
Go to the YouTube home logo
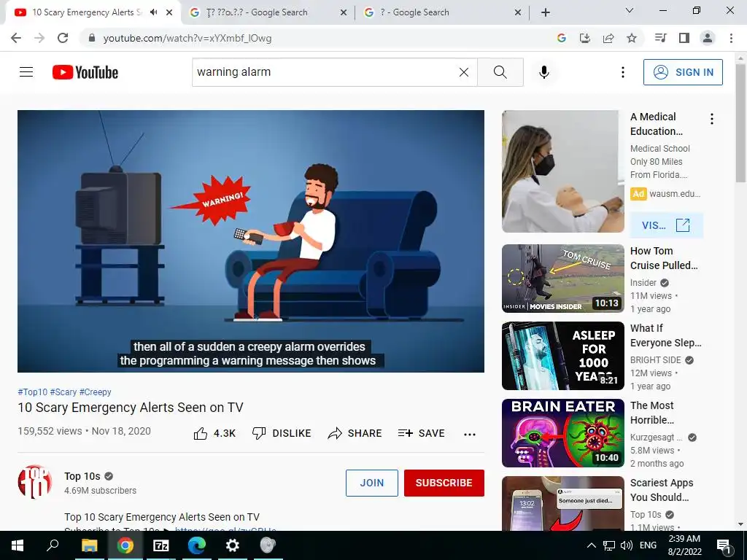[85, 72]
